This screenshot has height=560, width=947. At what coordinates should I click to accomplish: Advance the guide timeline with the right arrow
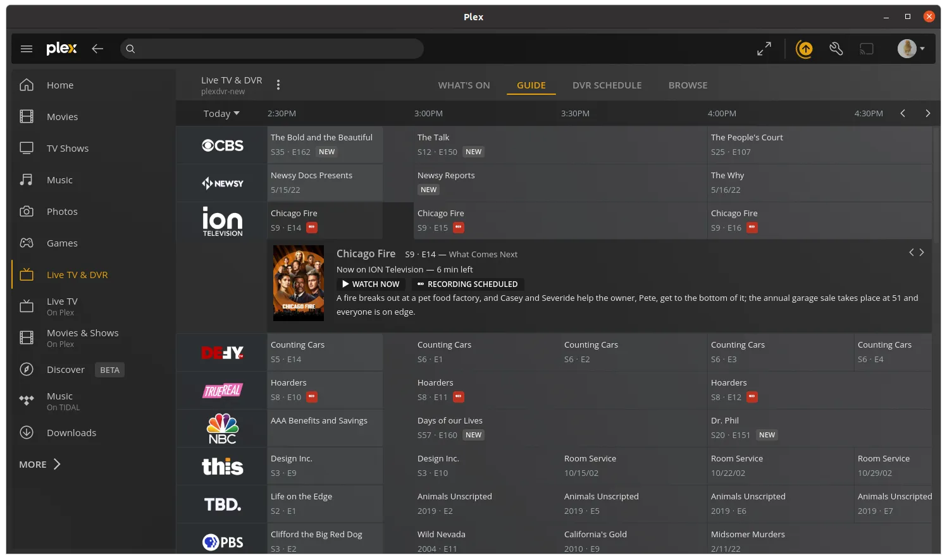tap(927, 114)
